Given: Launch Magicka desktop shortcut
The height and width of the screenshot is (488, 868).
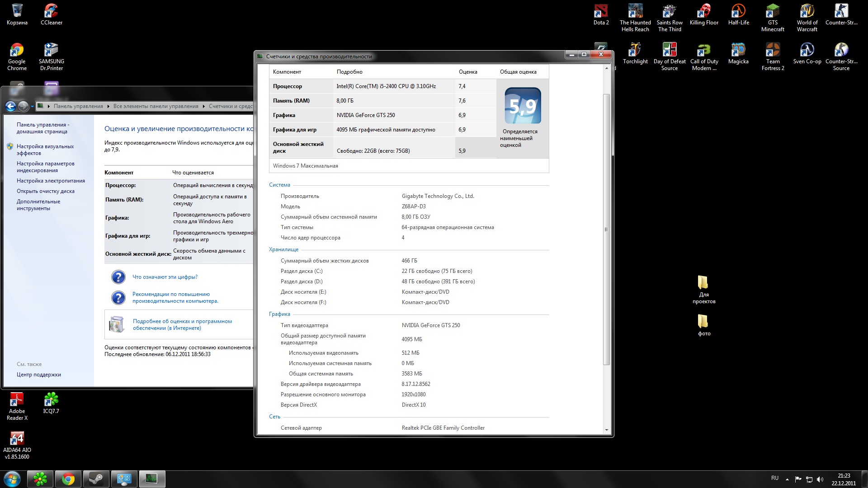Looking at the screenshot, I should point(738,53).
